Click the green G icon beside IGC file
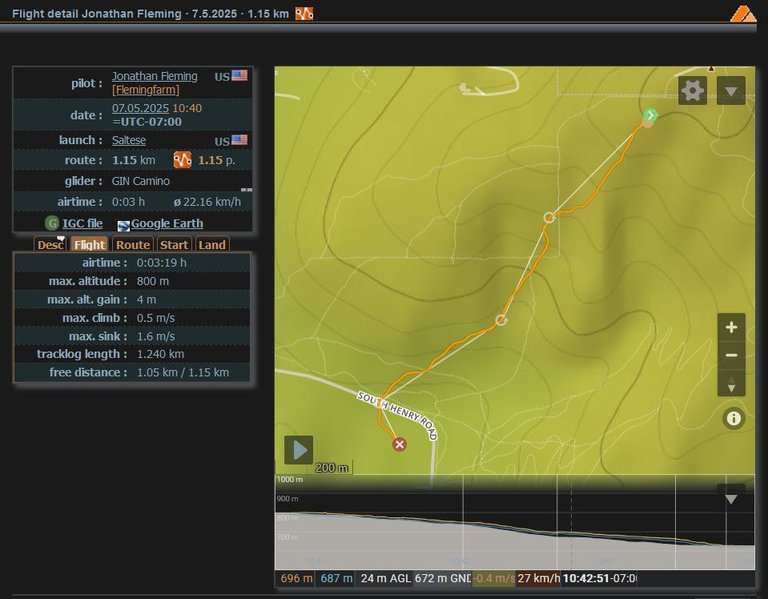Viewport: 768px width, 599px height. pyautogui.click(x=51, y=223)
